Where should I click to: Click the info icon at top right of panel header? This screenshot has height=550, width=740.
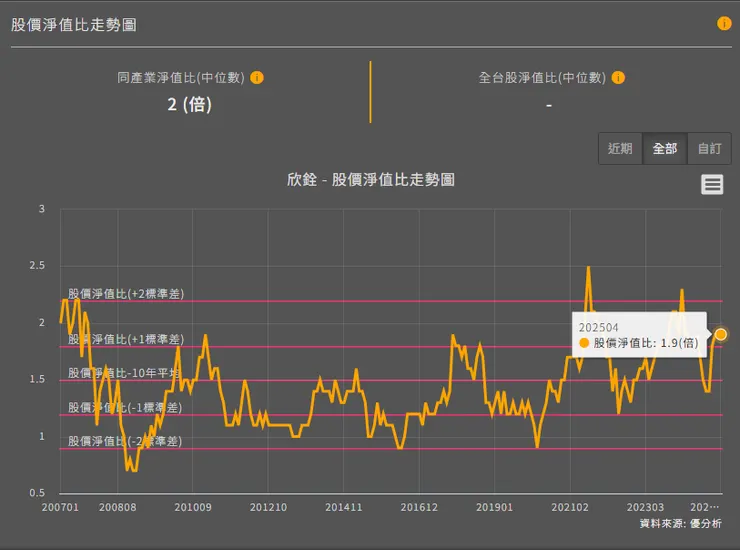[x=723, y=23]
